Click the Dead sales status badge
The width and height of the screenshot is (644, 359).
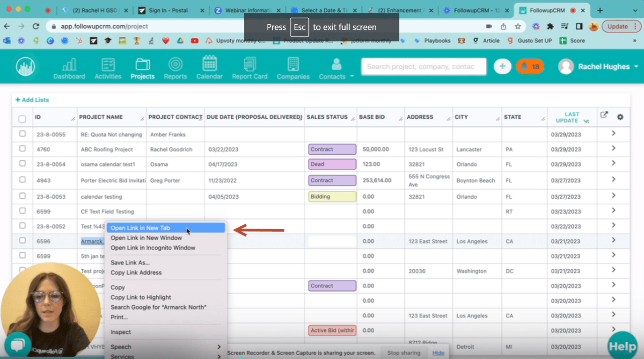tap(332, 165)
